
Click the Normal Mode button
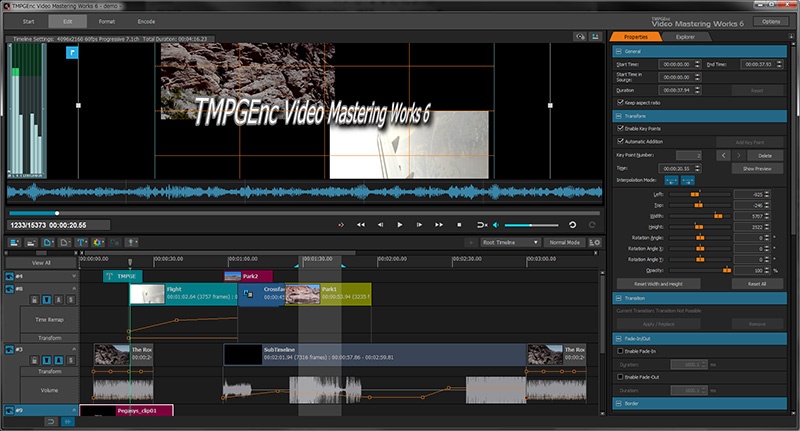coord(565,243)
